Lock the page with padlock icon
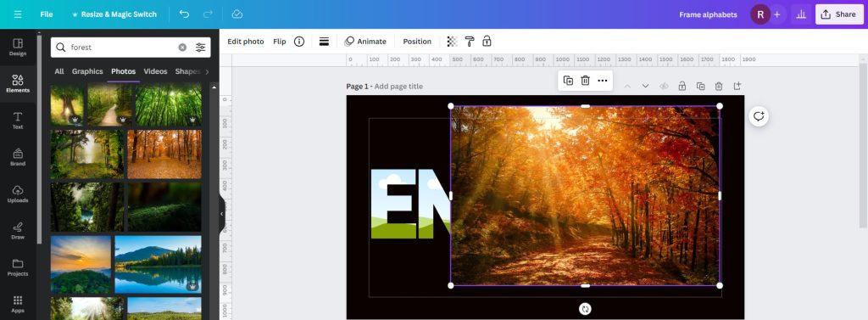The width and height of the screenshot is (868, 320). click(682, 87)
